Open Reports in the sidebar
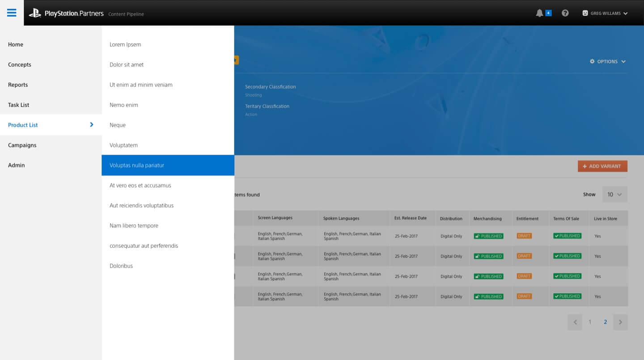644x360 pixels. pos(18,85)
